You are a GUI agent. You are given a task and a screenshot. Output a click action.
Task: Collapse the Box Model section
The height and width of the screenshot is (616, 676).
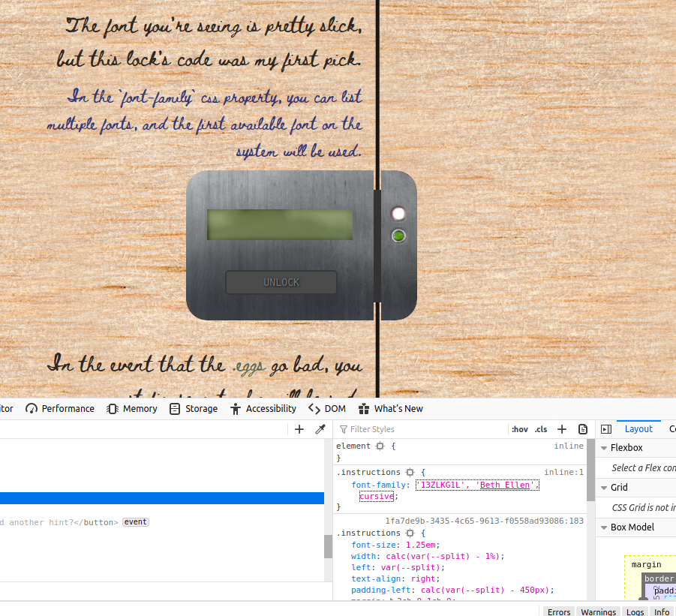point(604,527)
